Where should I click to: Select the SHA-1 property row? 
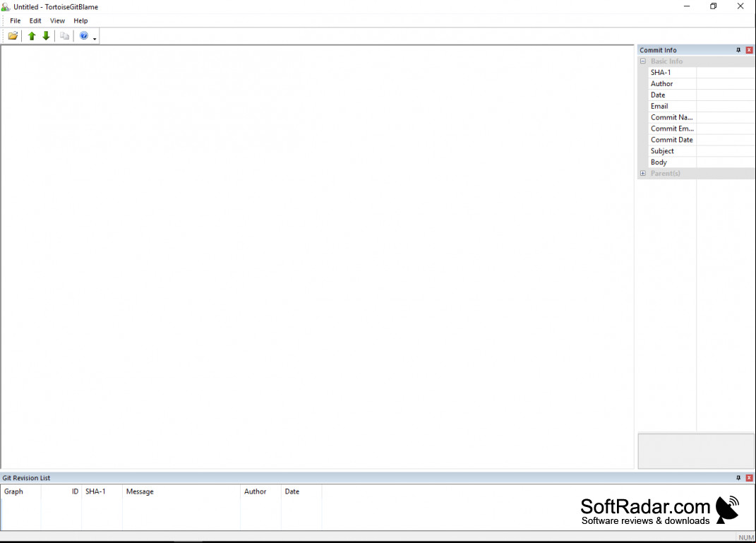coord(702,72)
